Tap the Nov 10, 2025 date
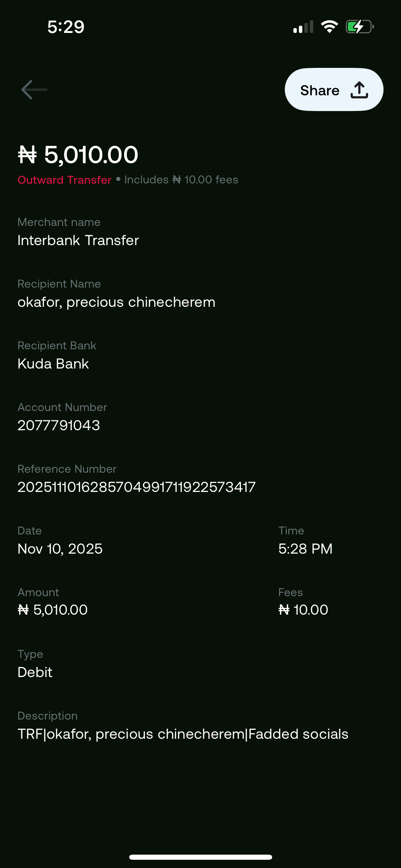401x868 pixels. pos(60,549)
